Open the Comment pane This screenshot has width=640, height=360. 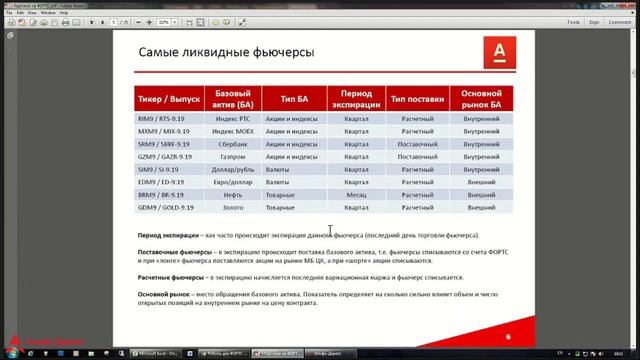620,22
